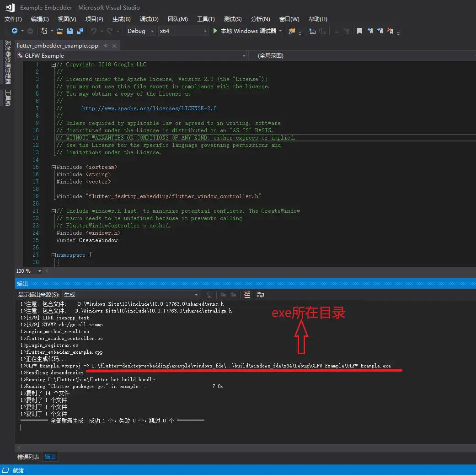Click the output line with GLFW Example.exe path
476x475 pixels.
click(205, 366)
